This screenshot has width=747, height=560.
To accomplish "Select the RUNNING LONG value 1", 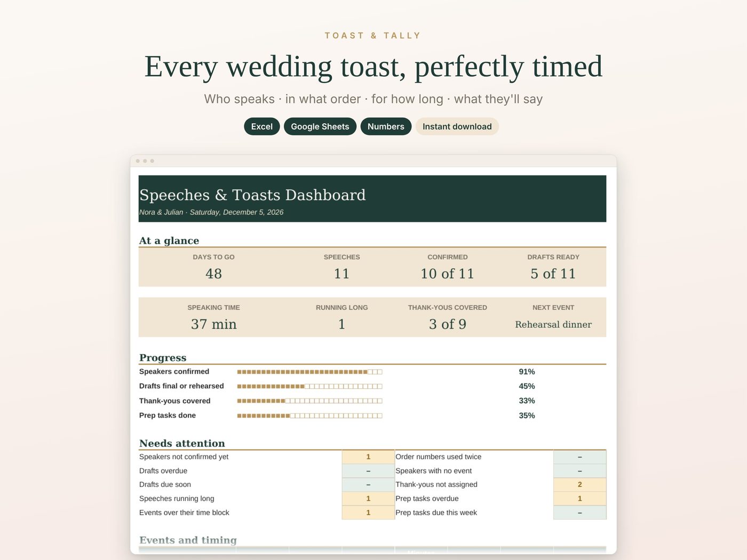I will (x=342, y=324).
